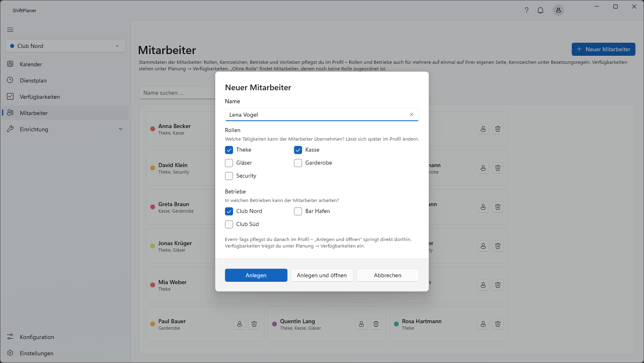This screenshot has height=363, width=644.
Task: Uncheck the Kasse role
Action: 298,150
